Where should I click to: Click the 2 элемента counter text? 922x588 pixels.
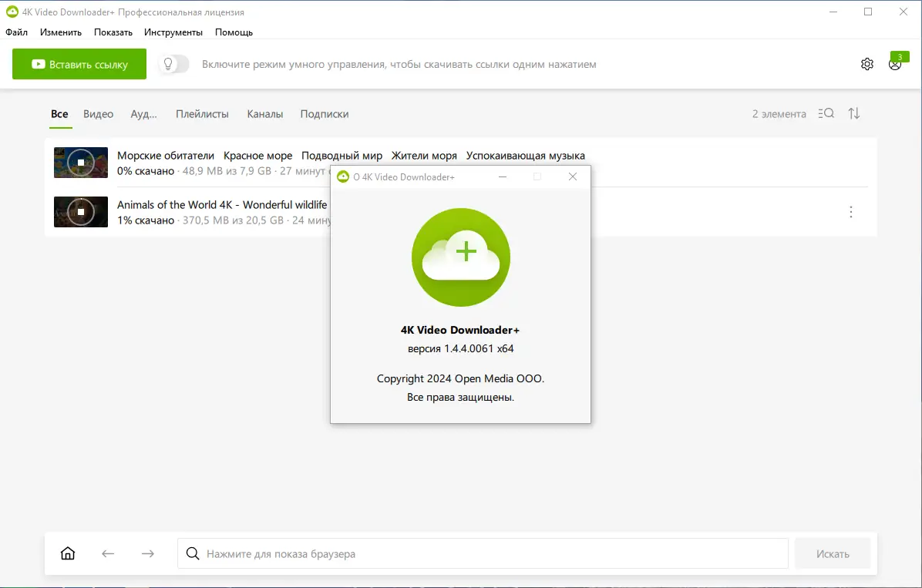[779, 114]
